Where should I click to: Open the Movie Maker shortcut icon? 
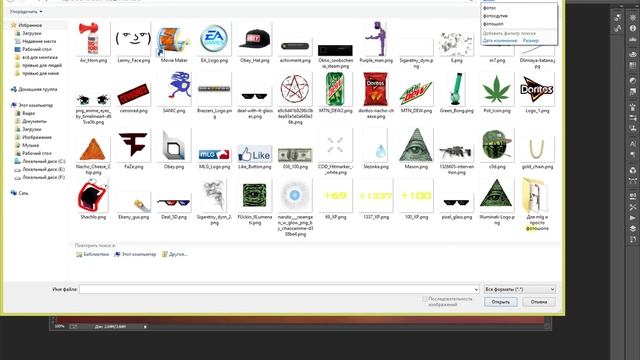pos(174,41)
